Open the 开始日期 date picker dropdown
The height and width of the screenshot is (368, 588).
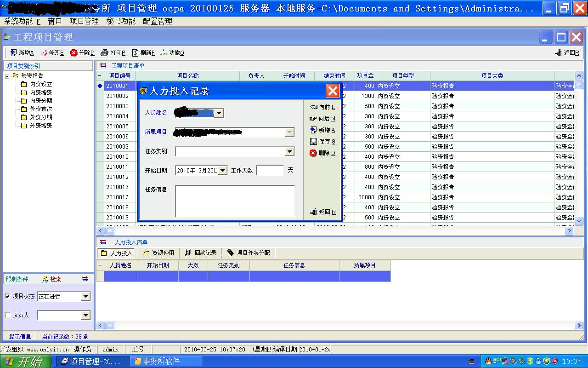(x=222, y=171)
